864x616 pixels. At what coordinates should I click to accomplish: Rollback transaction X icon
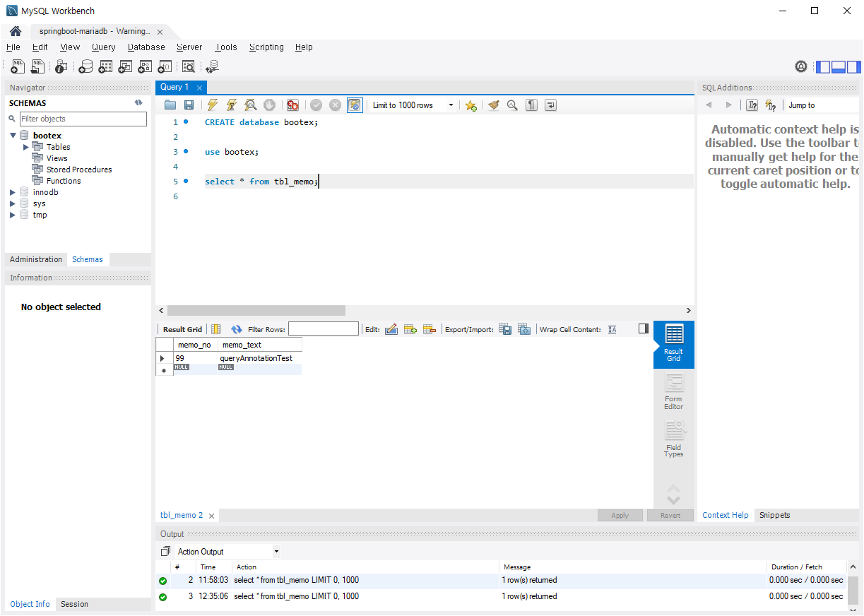coord(335,105)
